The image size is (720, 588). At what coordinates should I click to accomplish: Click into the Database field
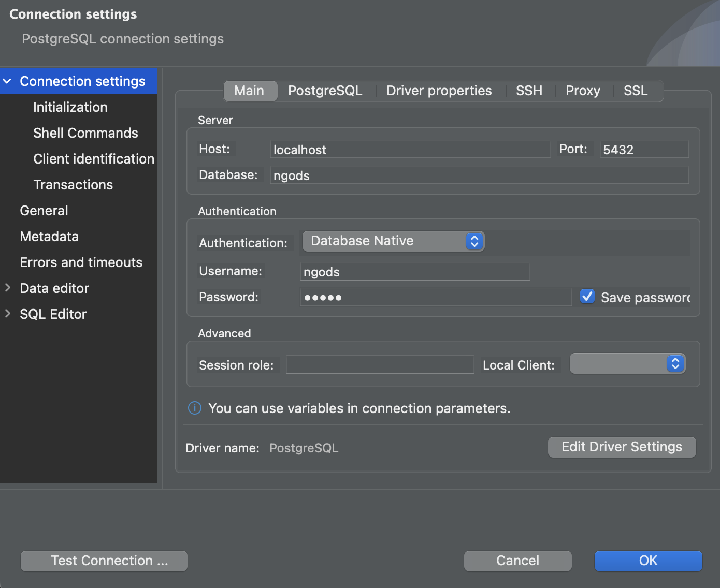click(479, 175)
